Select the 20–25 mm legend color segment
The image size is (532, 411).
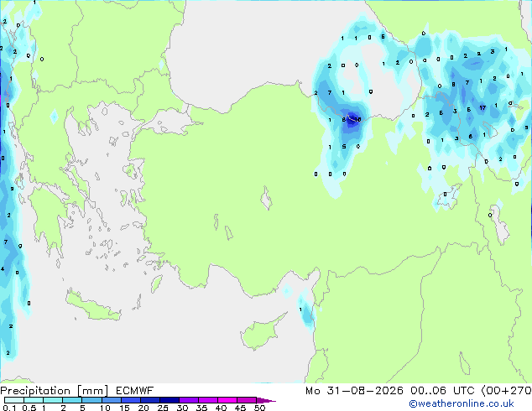[149, 400]
